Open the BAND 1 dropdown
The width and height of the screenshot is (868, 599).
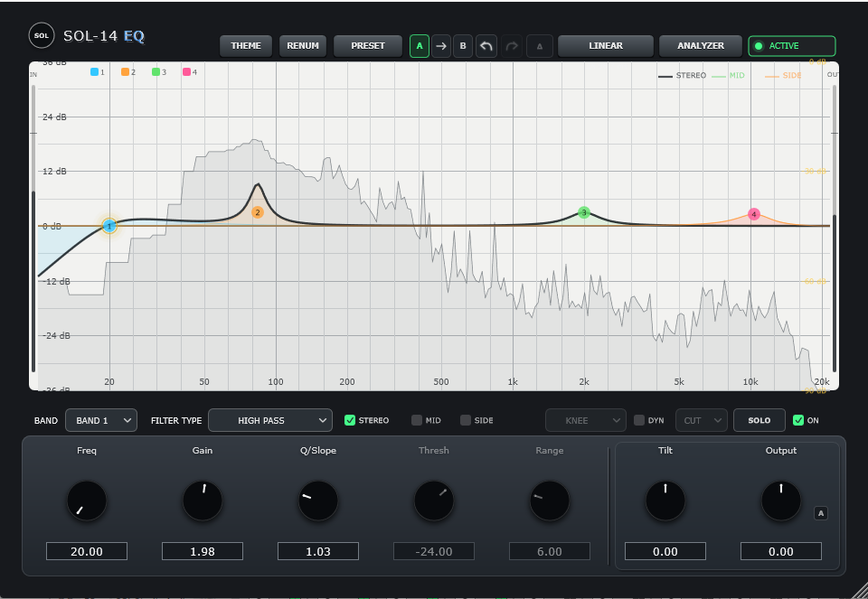click(101, 420)
